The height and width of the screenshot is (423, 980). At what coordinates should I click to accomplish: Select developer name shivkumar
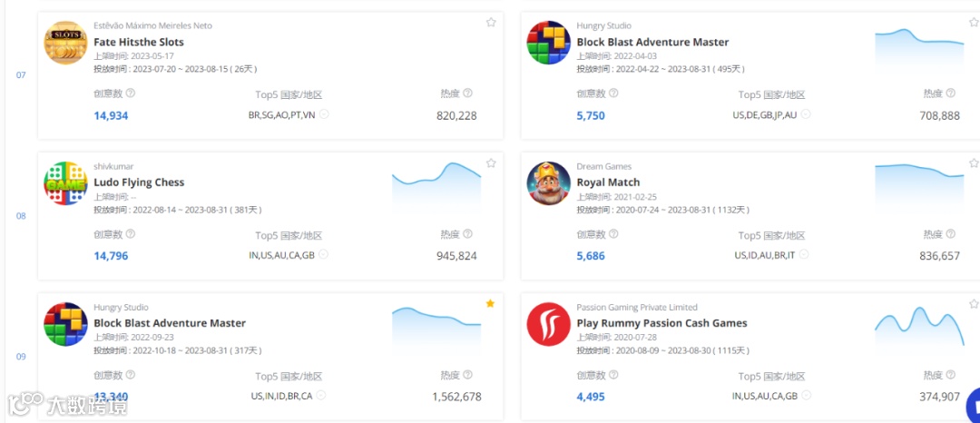pos(113,166)
